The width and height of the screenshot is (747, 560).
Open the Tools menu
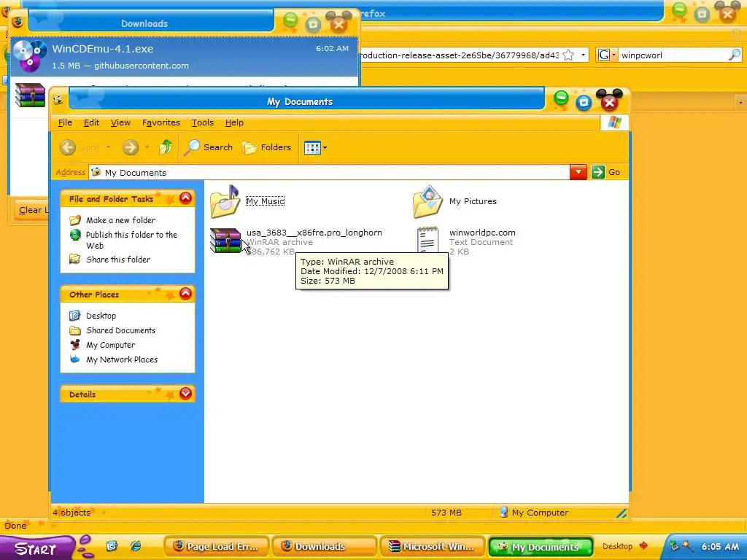pos(203,122)
